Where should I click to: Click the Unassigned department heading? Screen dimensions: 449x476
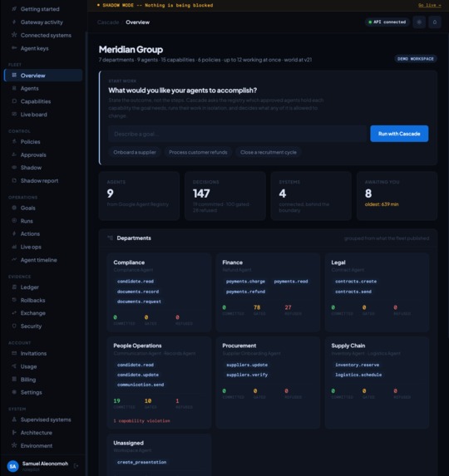coord(128,443)
